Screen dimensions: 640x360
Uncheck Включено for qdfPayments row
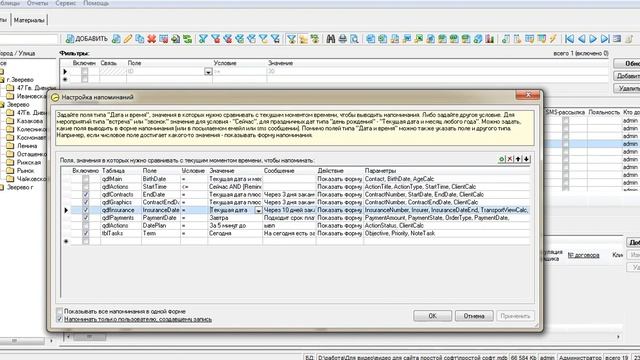click(85, 218)
